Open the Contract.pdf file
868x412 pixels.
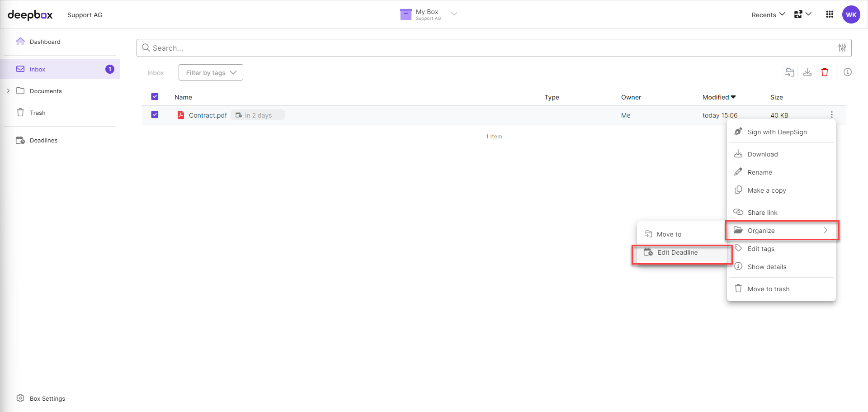click(208, 115)
